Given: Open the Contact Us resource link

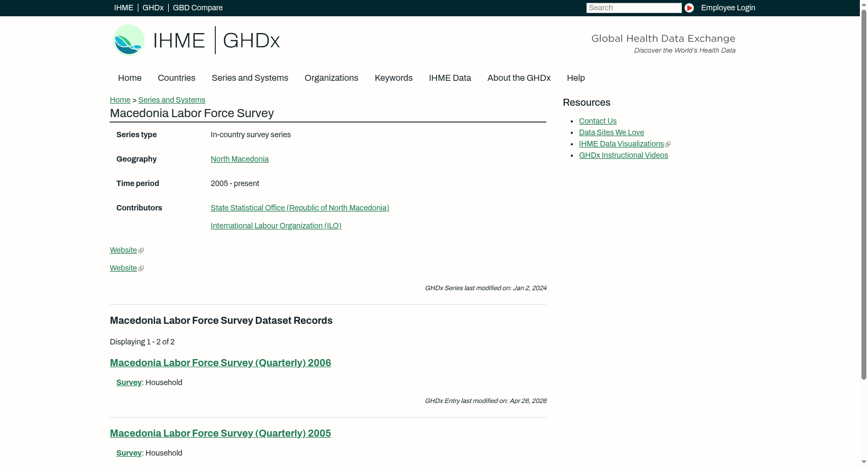Looking at the screenshot, I should [x=597, y=121].
